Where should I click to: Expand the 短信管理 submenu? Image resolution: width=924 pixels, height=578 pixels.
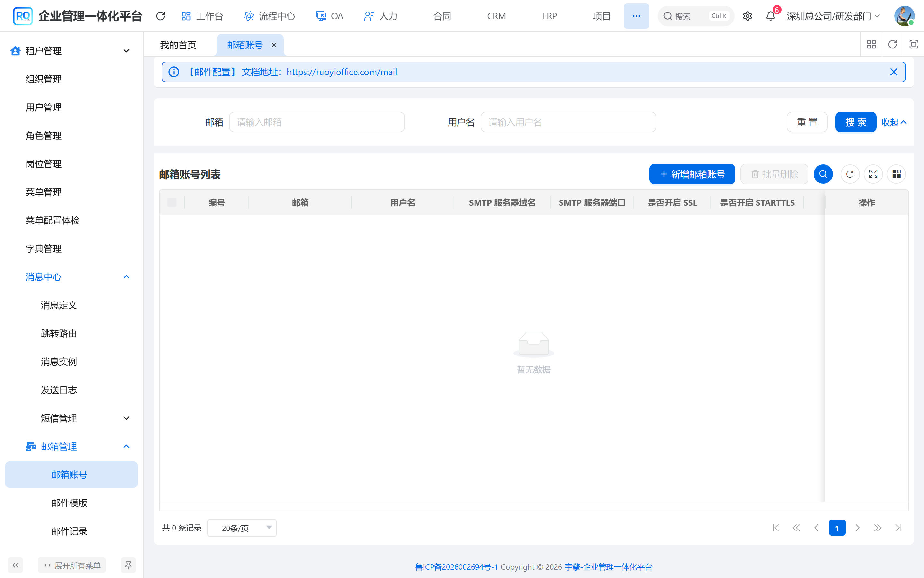pyautogui.click(x=72, y=418)
